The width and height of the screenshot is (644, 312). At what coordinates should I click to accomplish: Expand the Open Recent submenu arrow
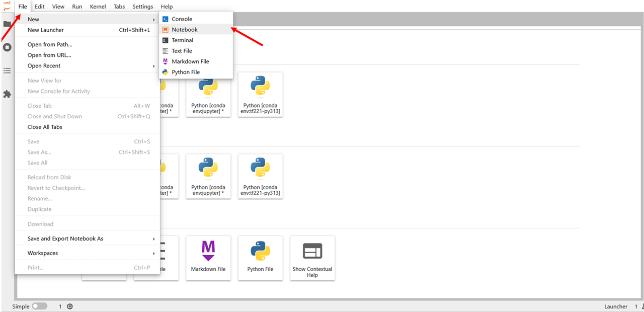[x=154, y=66]
